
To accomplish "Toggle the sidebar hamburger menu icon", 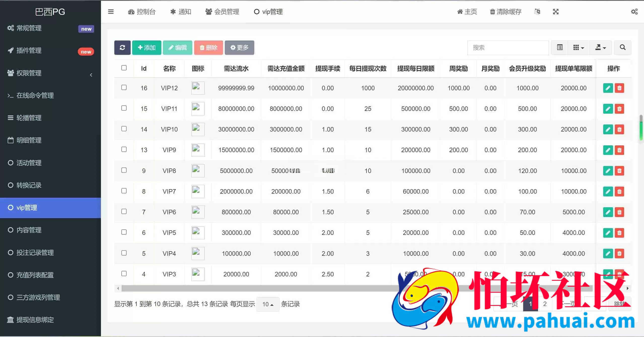I will [x=111, y=12].
